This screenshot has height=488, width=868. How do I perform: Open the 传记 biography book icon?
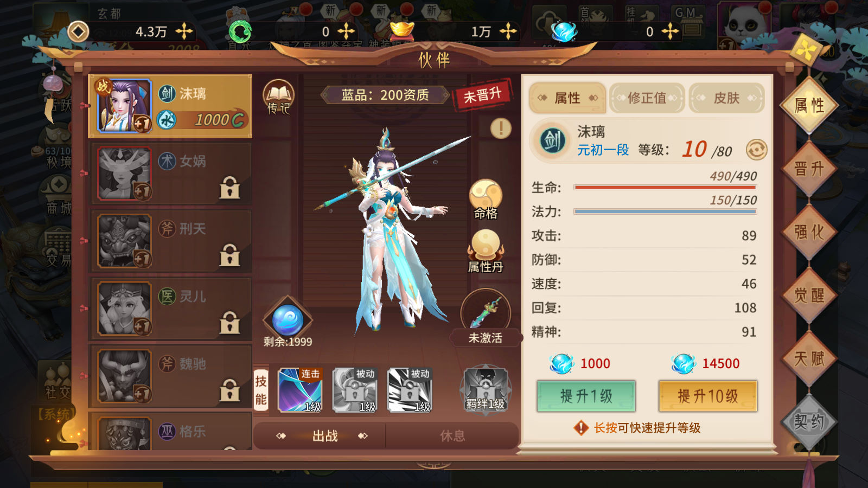tap(278, 97)
